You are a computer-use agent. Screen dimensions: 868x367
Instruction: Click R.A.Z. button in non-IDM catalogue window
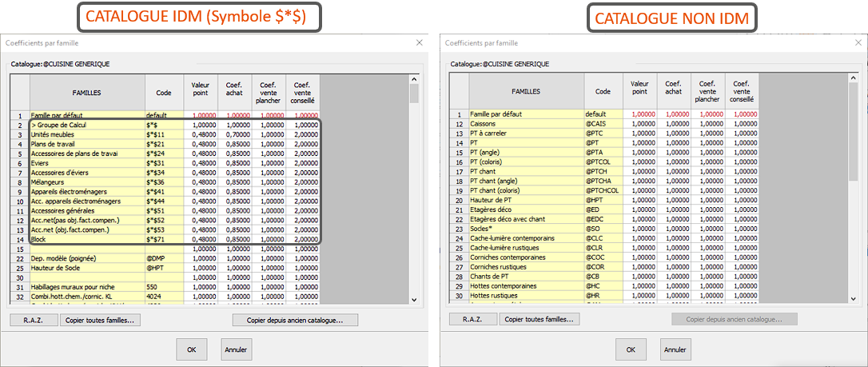click(473, 319)
